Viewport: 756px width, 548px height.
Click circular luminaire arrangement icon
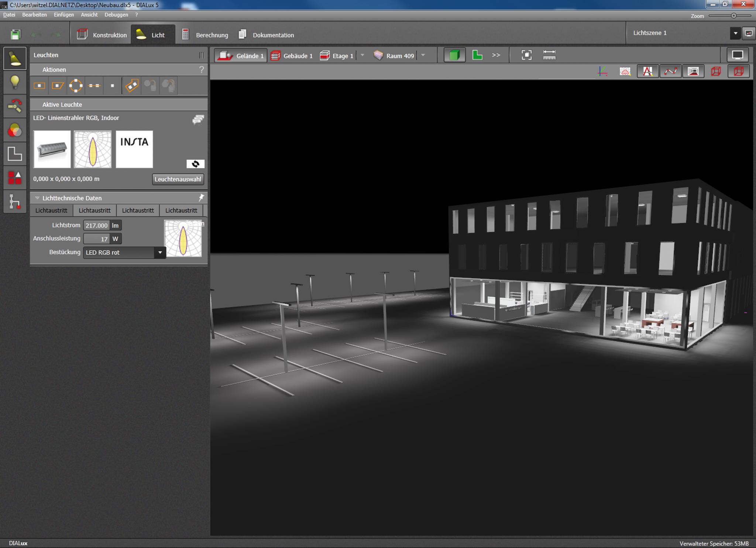[76, 85]
